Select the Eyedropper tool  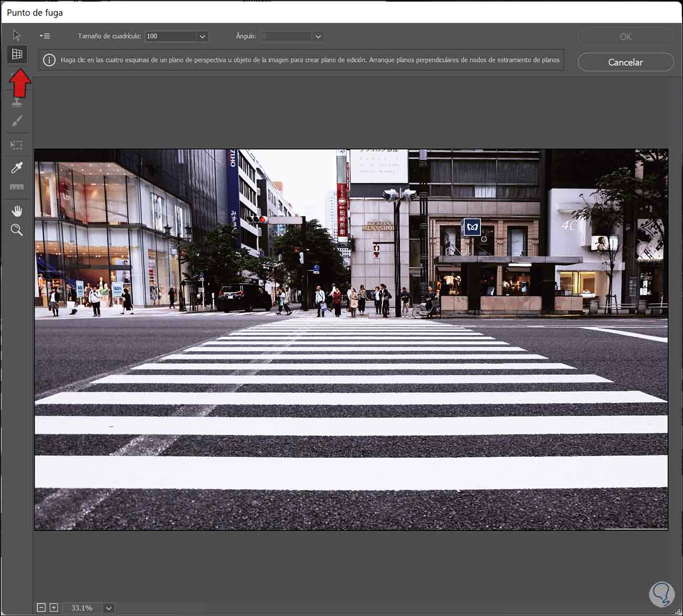tap(17, 168)
